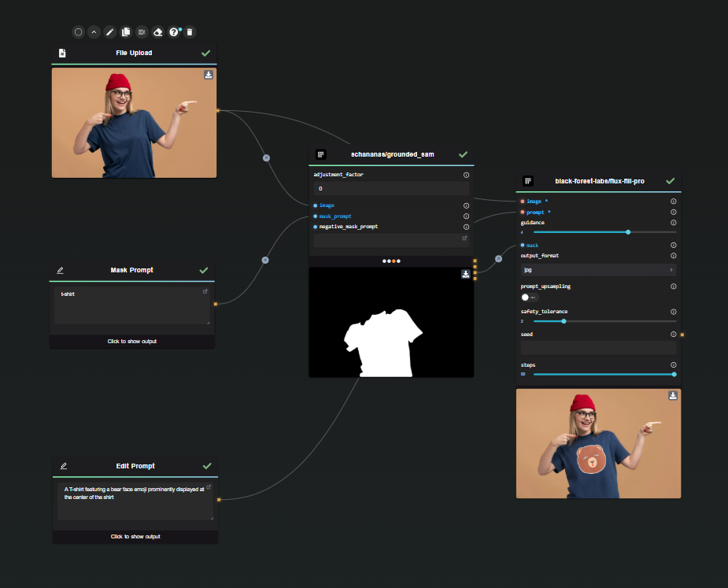The width and height of the screenshot is (728, 588).
Task: Select the first output dot in grounded_sam pager
Action: click(x=384, y=261)
